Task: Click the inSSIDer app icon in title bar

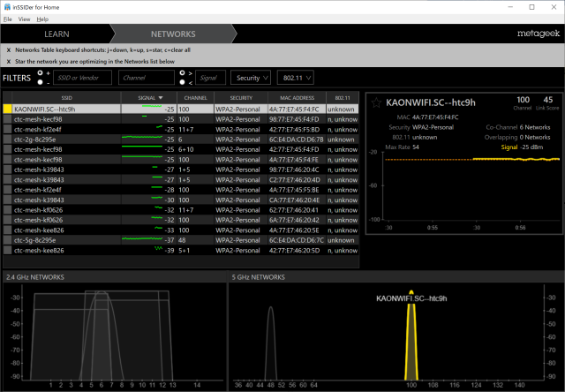Action: pos(7,7)
